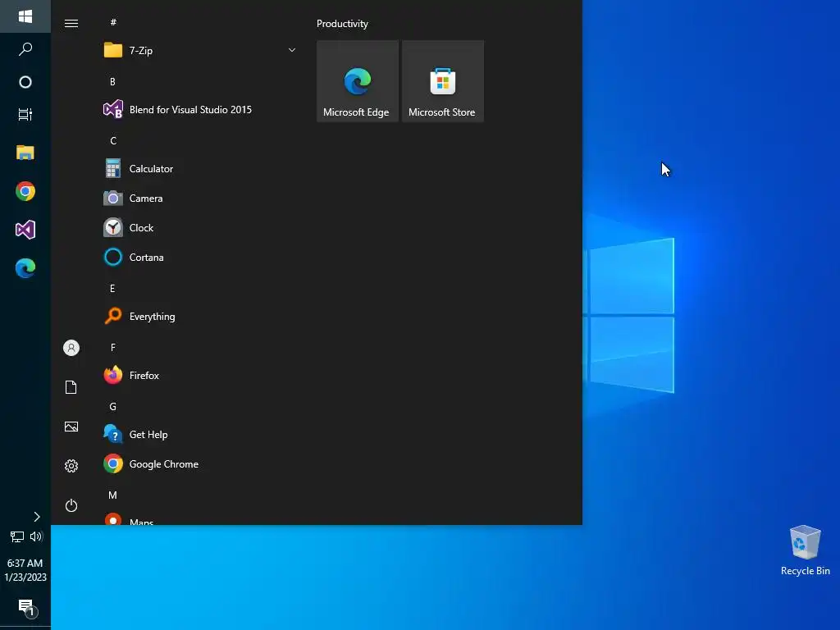Click the B letter header
Screen dimensions: 840x630
(112, 81)
